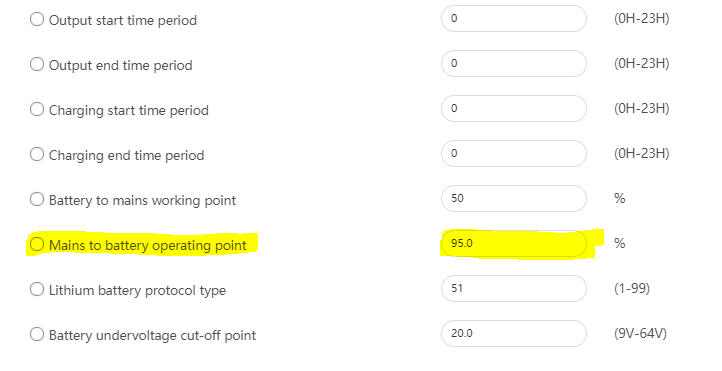
Task: Select Battery to mains working point radio
Action: (x=37, y=199)
